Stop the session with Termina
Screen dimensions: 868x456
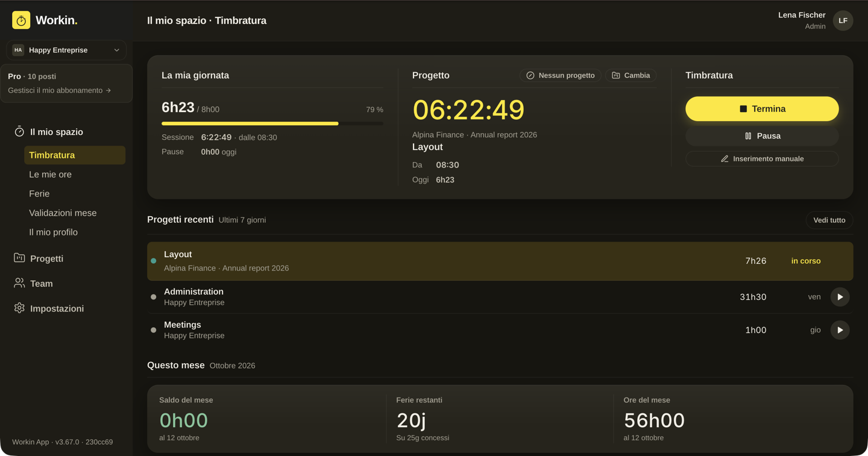tap(762, 109)
